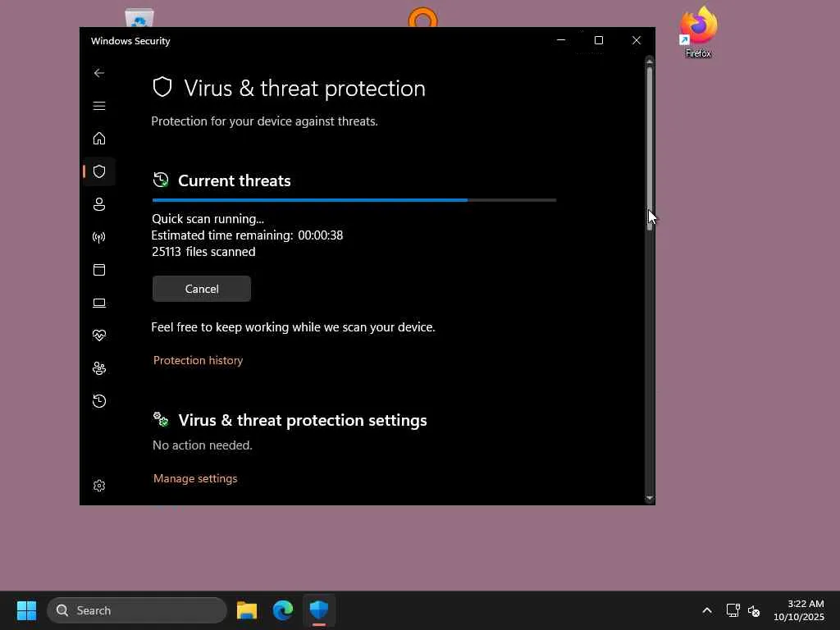Minimize the Windows Security window

(561, 40)
